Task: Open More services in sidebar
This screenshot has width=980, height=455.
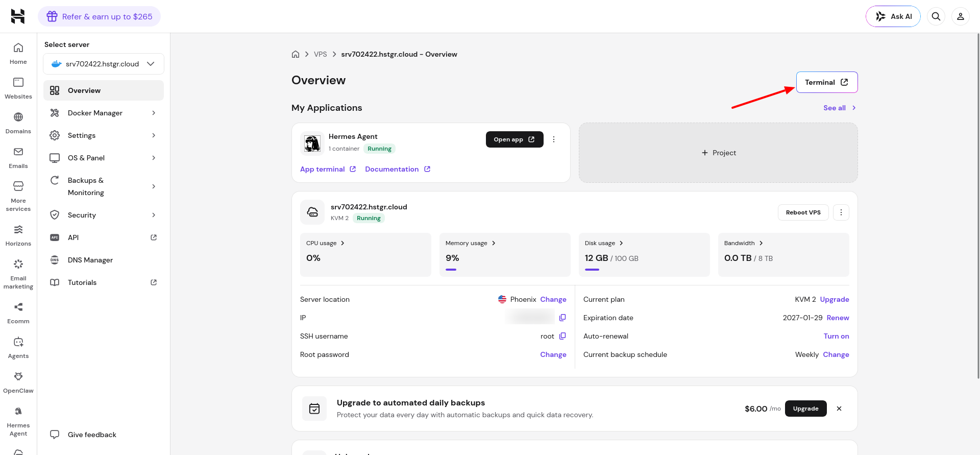Action: [x=18, y=197]
